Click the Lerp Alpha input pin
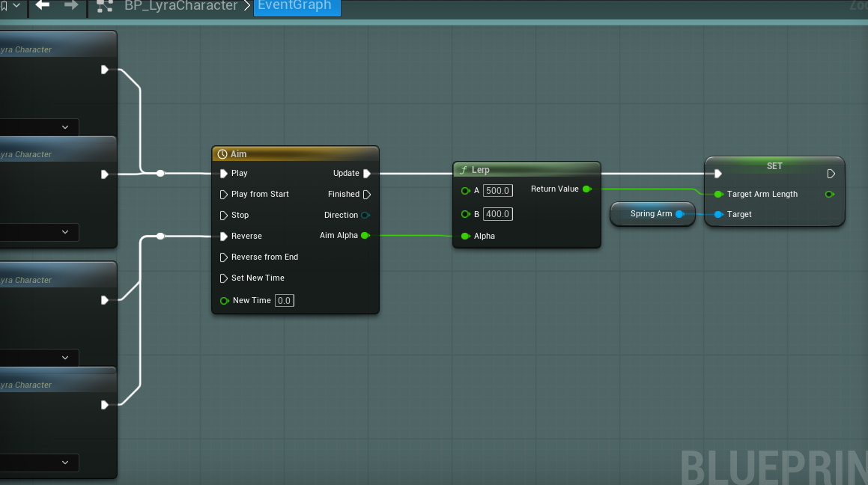868x485 pixels. (466, 237)
